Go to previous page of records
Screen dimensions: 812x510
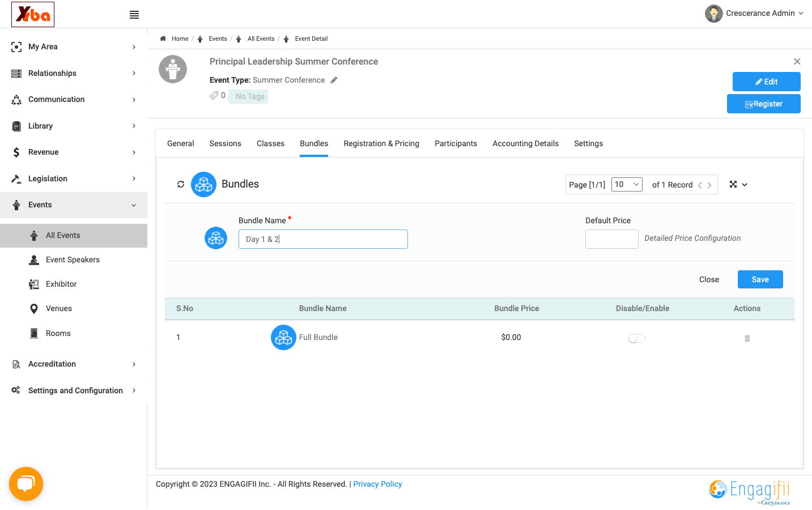coord(700,185)
